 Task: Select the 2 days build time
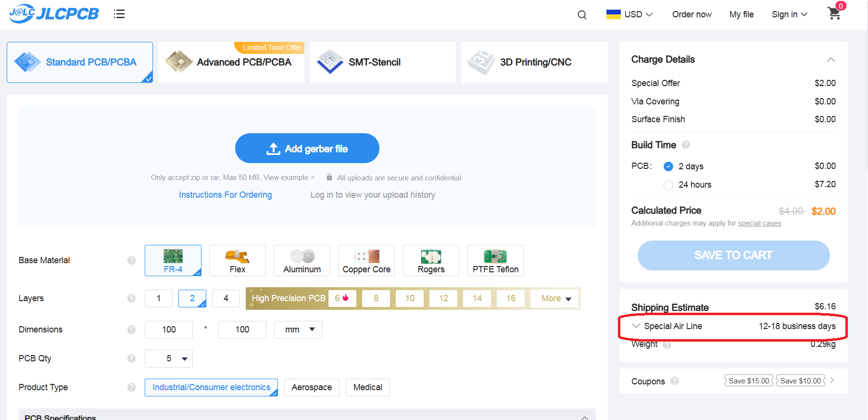coord(668,166)
